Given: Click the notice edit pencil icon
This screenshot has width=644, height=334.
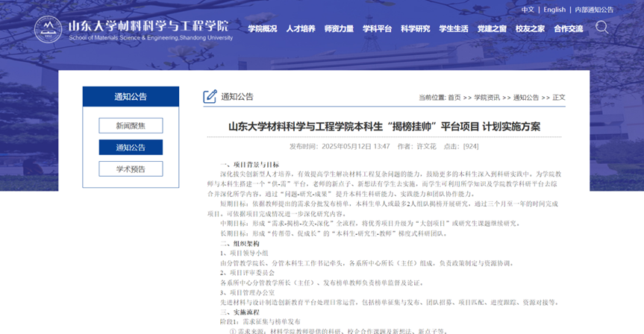Looking at the screenshot, I should tap(210, 97).
